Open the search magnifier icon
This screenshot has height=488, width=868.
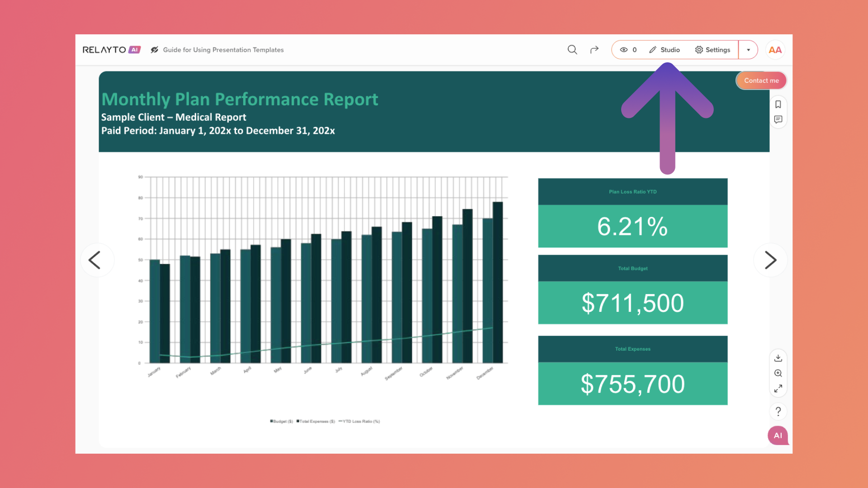572,50
